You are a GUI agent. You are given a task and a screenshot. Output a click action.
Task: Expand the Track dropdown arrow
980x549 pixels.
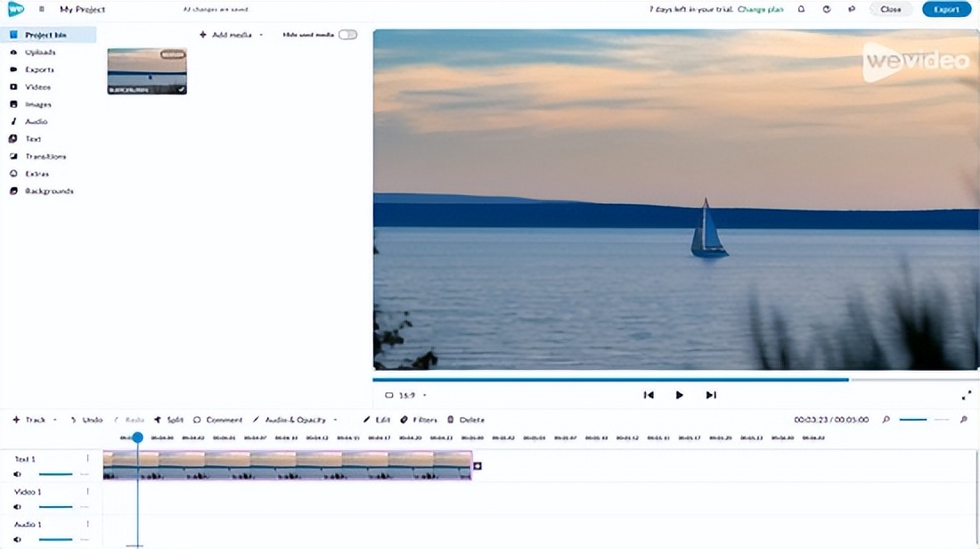(55, 420)
